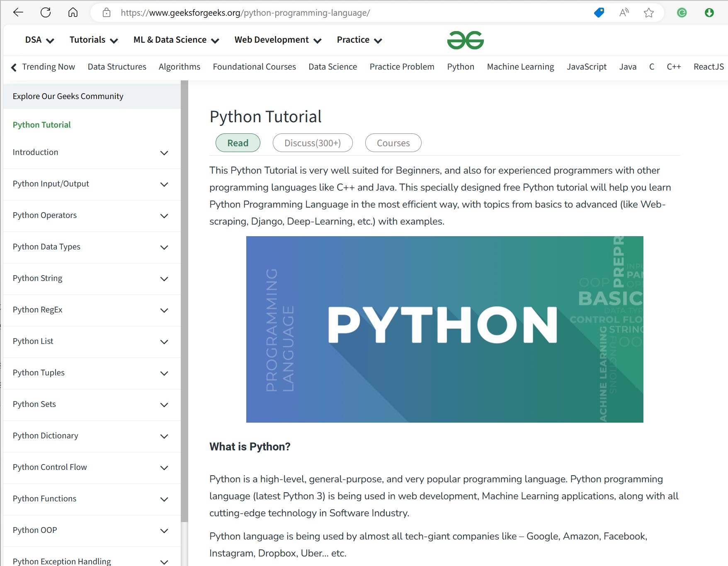Go back using the browser back arrow
The image size is (728, 566).
tap(18, 12)
